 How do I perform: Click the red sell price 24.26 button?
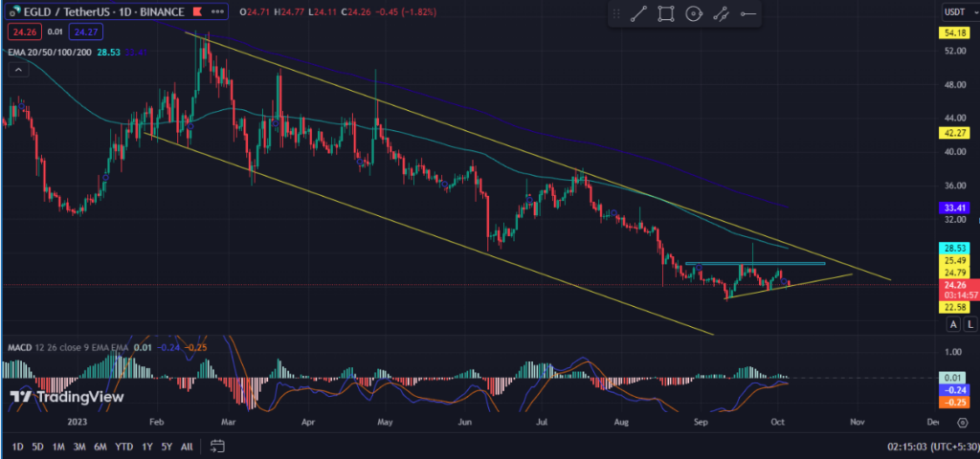click(x=26, y=32)
